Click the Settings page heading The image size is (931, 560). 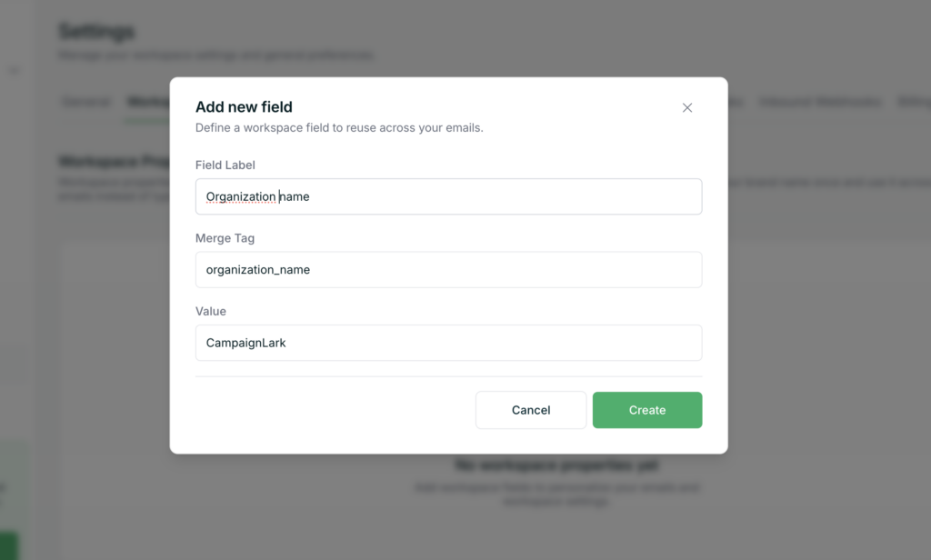coord(96,32)
